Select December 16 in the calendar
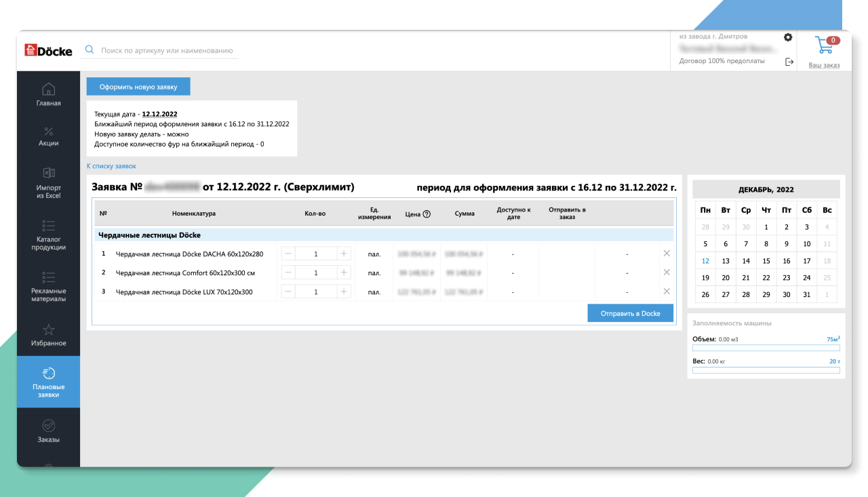This screenshot has width=868, height=497. pyautogui.click(x=787, y=261)
